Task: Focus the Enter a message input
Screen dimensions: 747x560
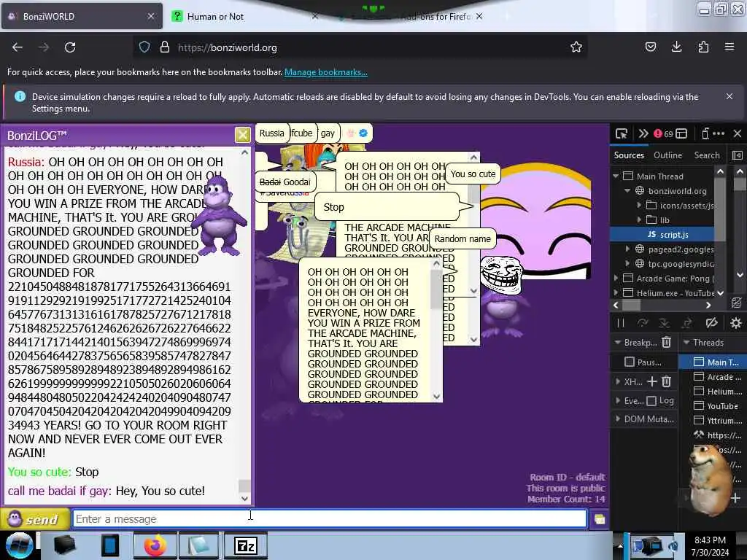Action: [329, 518]
